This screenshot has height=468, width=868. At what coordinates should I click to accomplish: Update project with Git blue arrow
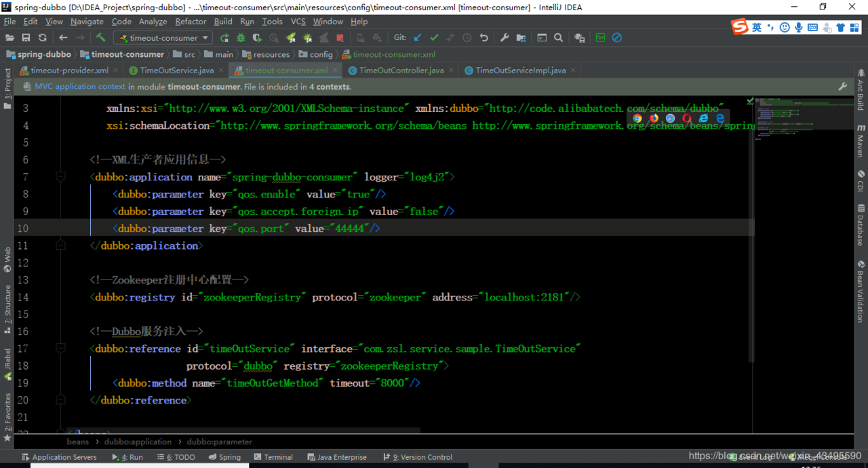pyautogui.click(x=418, y=38)
